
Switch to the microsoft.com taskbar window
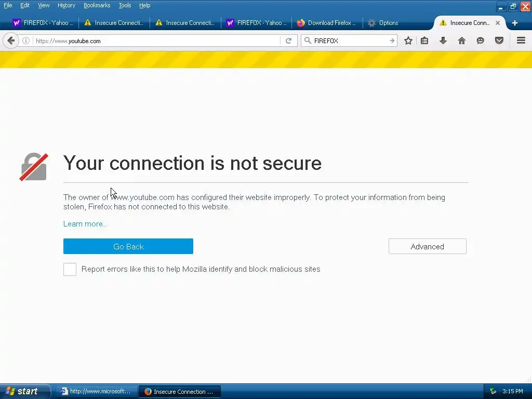point(96,392)
